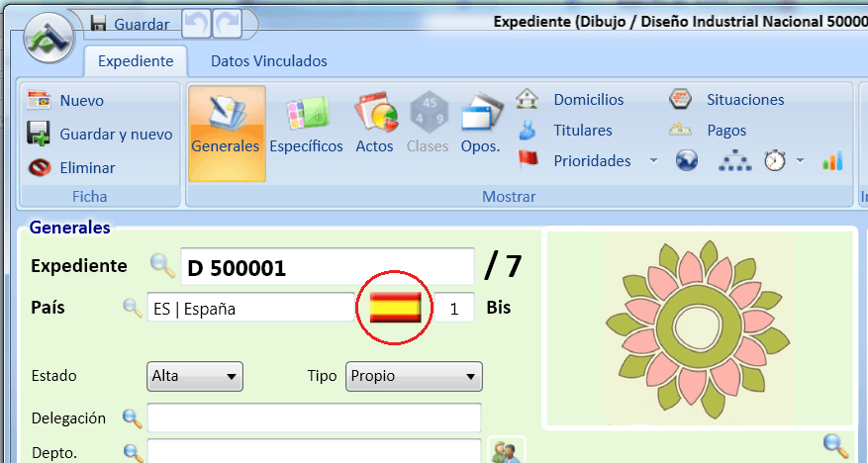Open the Tipo dropdown showing Propio
Image resolution: width=868 pixels, height=463 pixels.
(414, 376)
